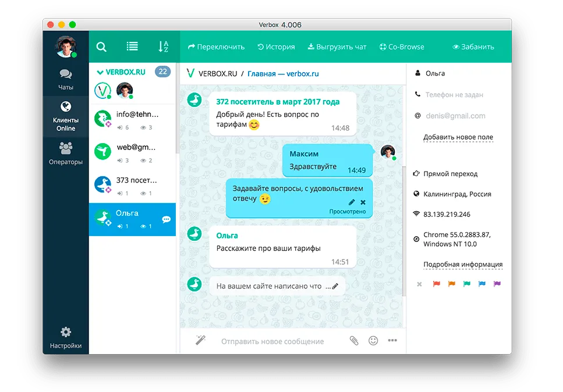Image resolution: width=563 pixels, height=392 pixels.
Task: Click the visitor name Ольга field
Action: (435, 73)
